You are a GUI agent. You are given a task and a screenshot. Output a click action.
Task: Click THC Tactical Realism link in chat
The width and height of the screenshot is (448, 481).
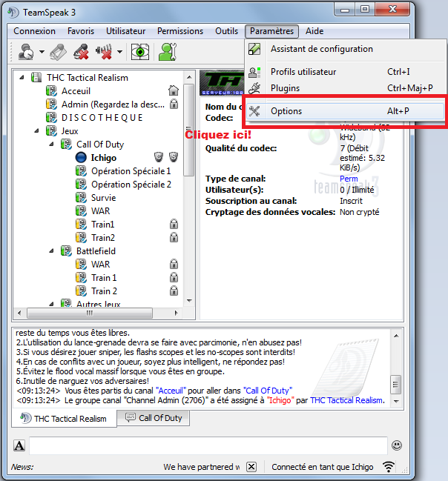pos(347,401)
